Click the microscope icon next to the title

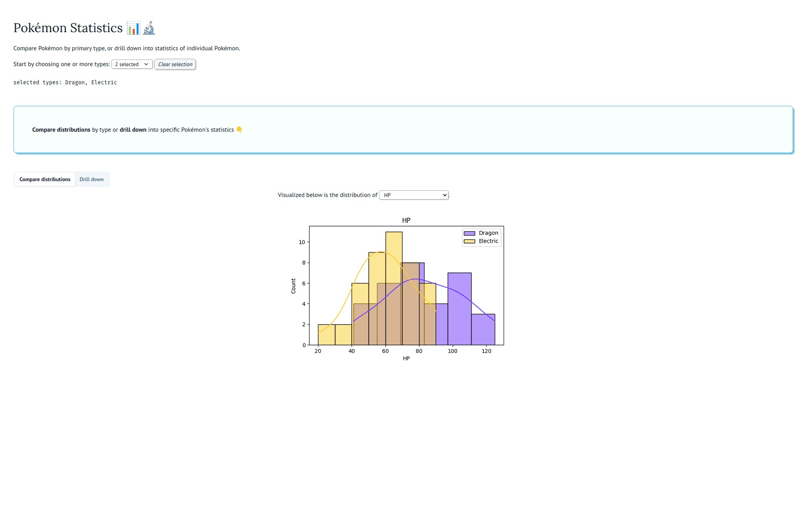tap(149, 28)
